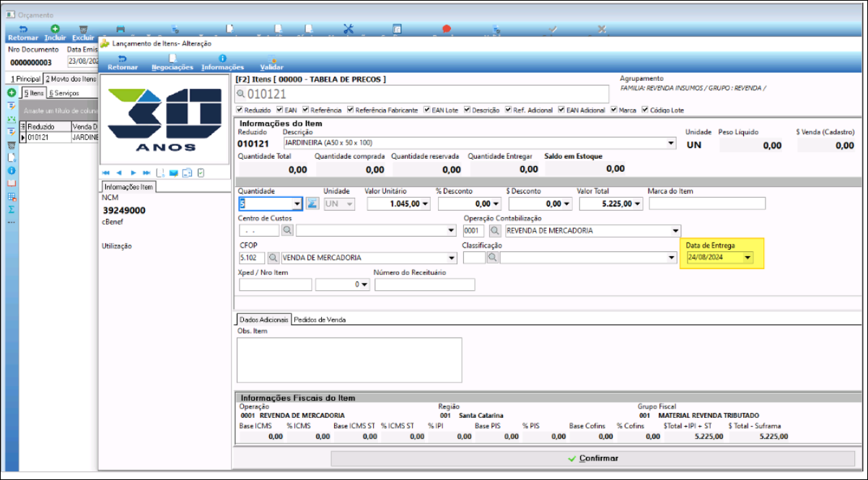
Task: Uncheck the EAN Lote filter
Action: coord(426,110)
